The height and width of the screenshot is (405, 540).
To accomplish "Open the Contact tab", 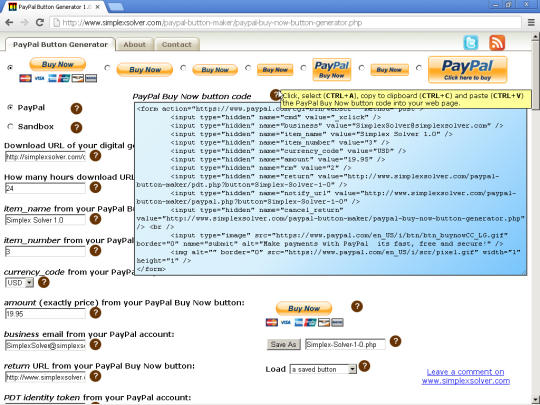I will (177, 44).
